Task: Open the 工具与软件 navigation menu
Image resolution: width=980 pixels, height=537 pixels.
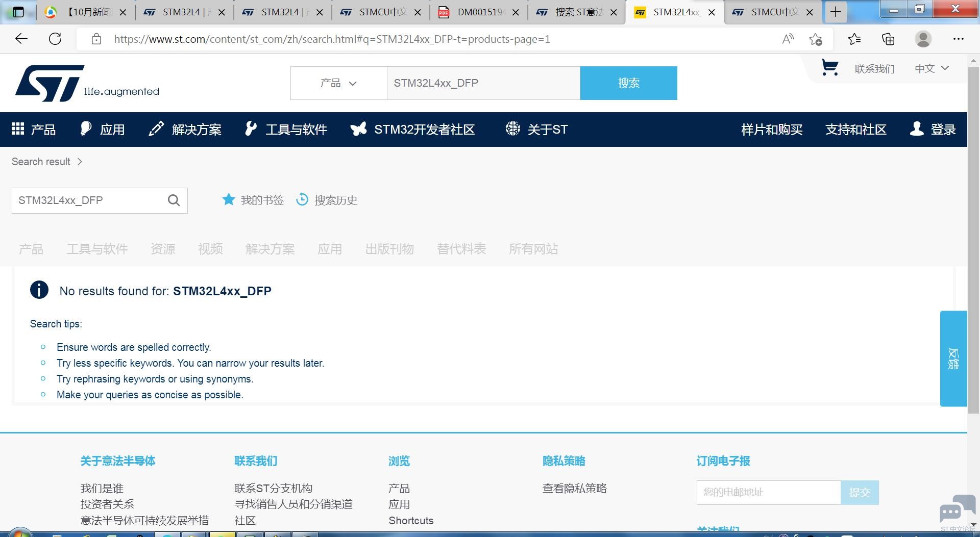Action: [x=286, y=130]
